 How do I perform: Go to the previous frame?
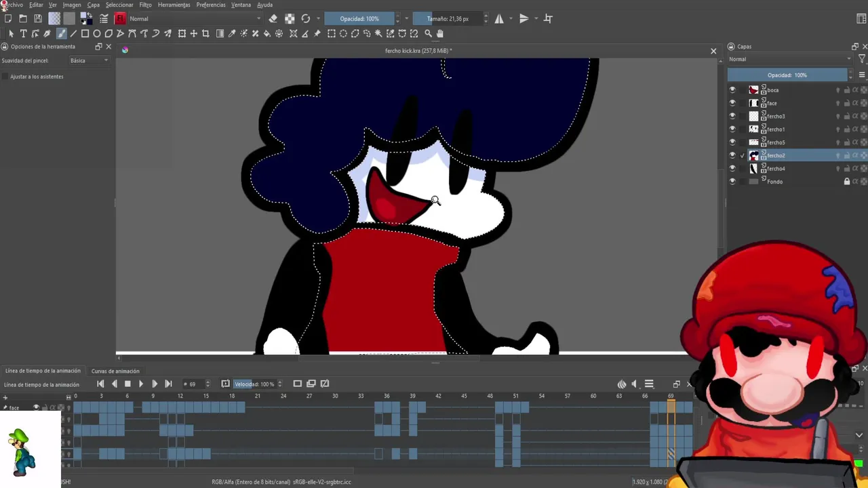coord(114,384)
